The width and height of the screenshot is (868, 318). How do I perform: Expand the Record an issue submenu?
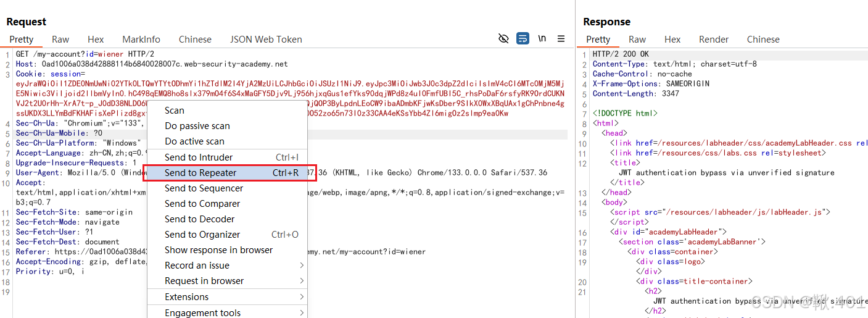tap(227, 265)
